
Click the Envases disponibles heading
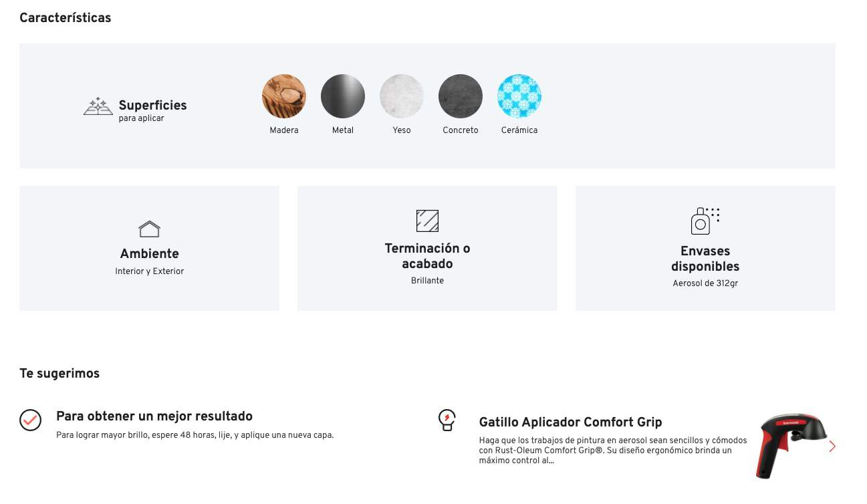tap(705, 259)
